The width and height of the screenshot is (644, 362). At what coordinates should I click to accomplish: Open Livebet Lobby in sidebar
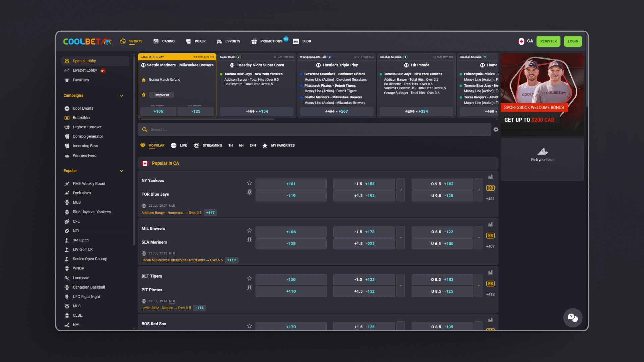coord(85,70)
